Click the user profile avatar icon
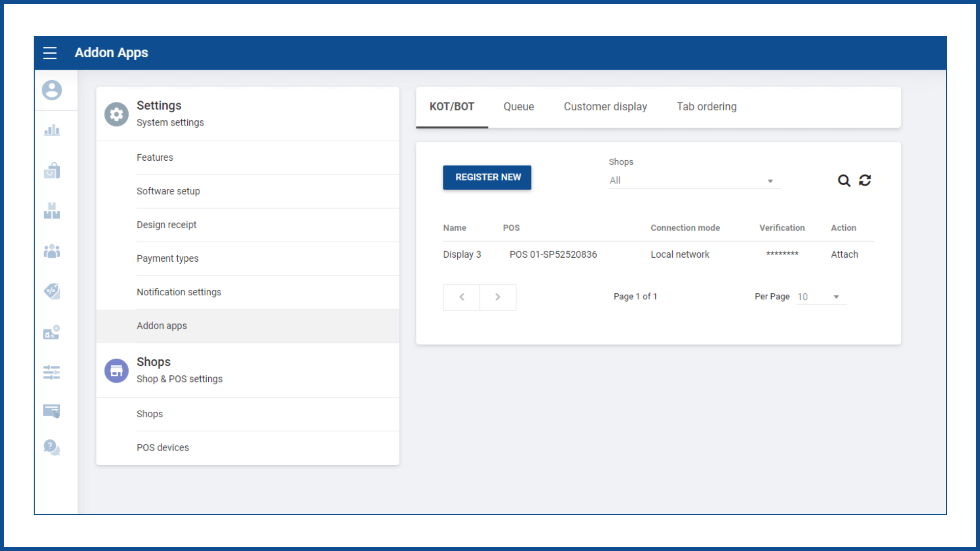Viewport: 980px width, 551px height. click(52, 90)
